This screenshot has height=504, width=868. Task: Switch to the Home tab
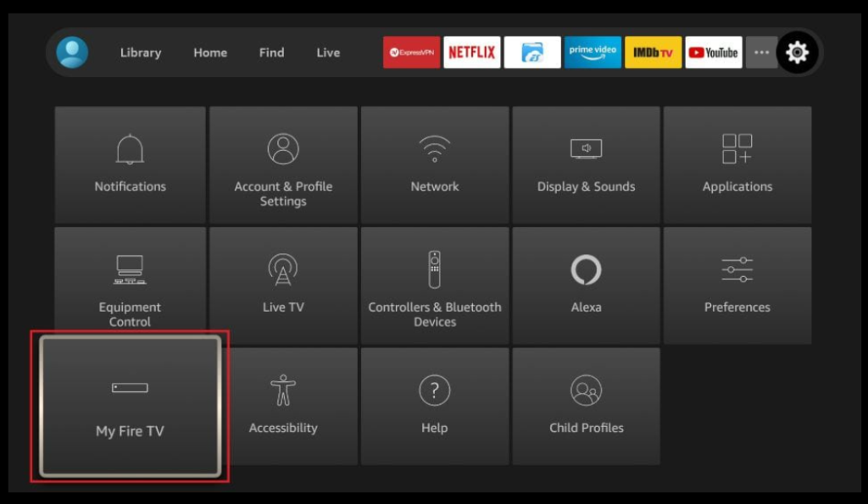[210, 53]
